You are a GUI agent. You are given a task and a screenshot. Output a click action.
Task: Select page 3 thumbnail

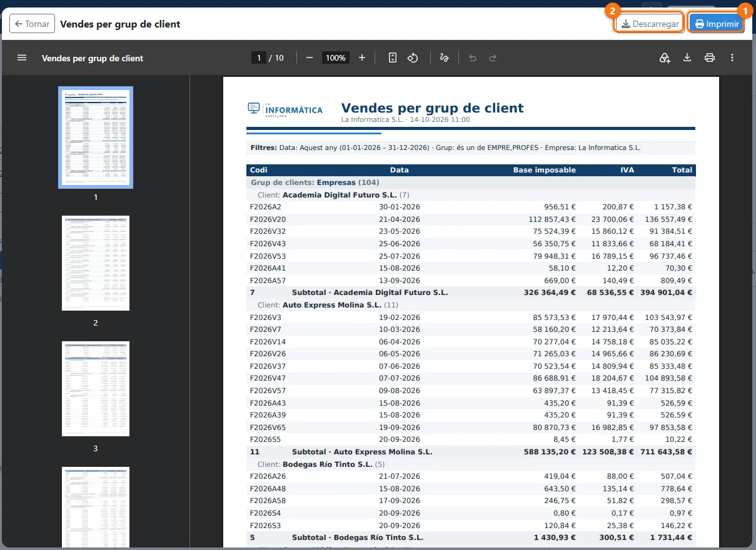click(96, 389)
